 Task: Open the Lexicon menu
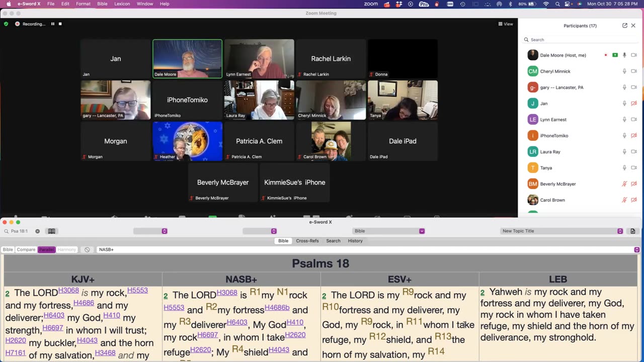coord(122,4)
